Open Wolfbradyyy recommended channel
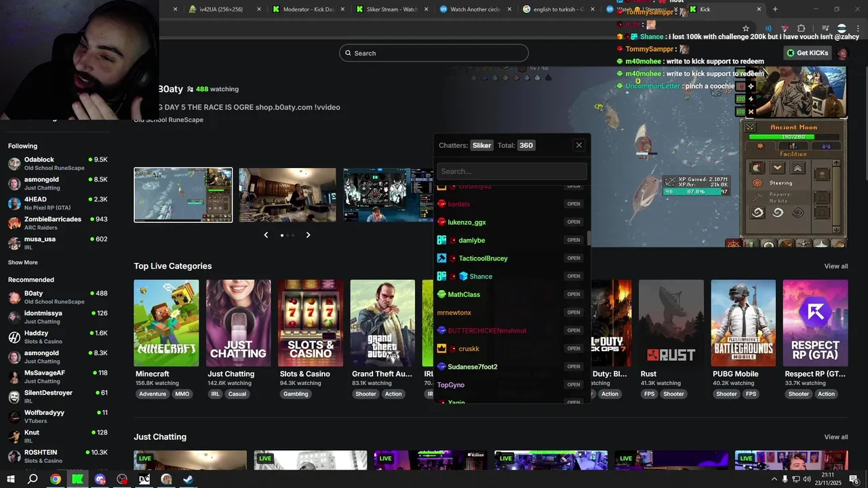868x488 pixels. (58, 416)
